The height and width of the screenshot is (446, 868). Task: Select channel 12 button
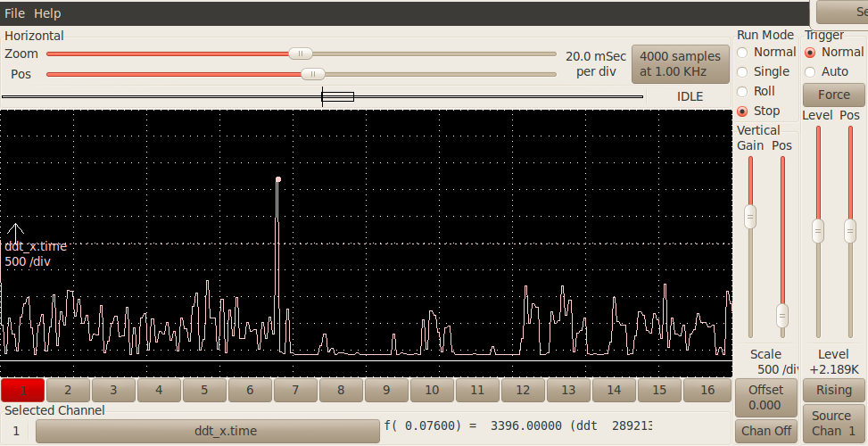point(523,391)
